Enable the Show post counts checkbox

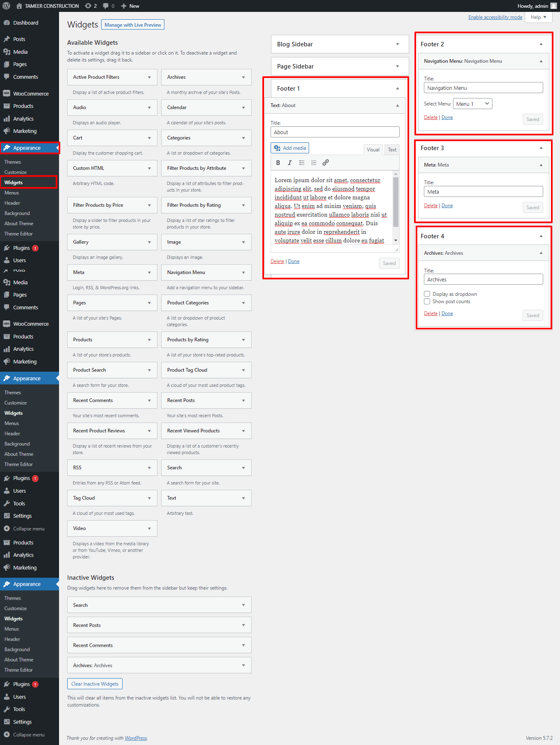(x=427, y=301)
